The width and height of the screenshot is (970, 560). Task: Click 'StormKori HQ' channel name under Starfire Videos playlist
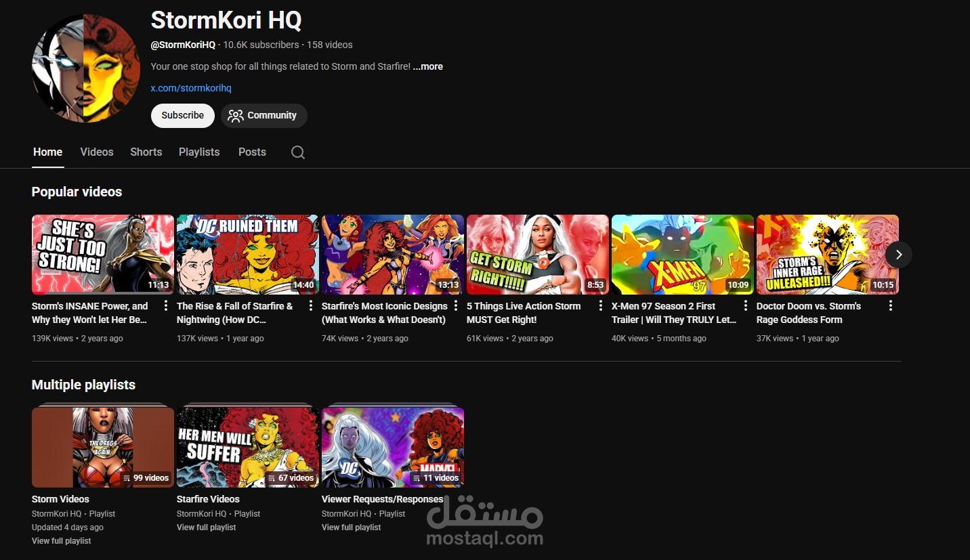click(x=201, y=514)
